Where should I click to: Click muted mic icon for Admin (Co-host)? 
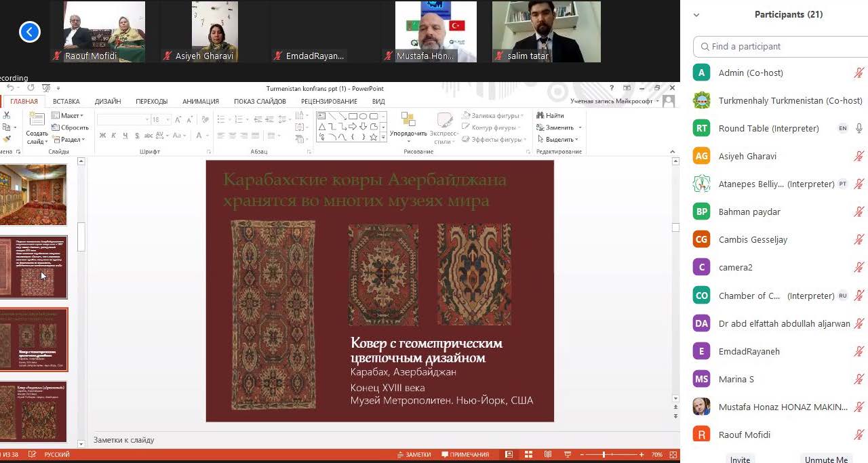coord(859,73)
